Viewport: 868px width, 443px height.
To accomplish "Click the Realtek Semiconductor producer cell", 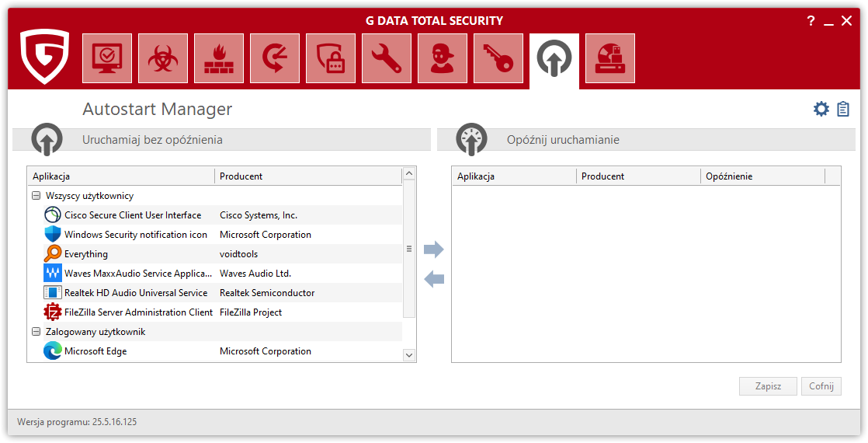I will click(x=267, y=293).
